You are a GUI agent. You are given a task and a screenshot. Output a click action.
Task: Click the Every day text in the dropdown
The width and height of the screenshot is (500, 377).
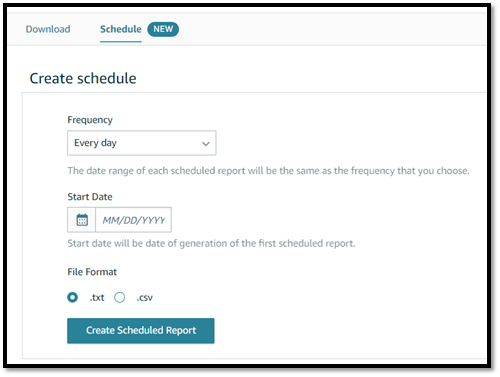coord(95,143)
